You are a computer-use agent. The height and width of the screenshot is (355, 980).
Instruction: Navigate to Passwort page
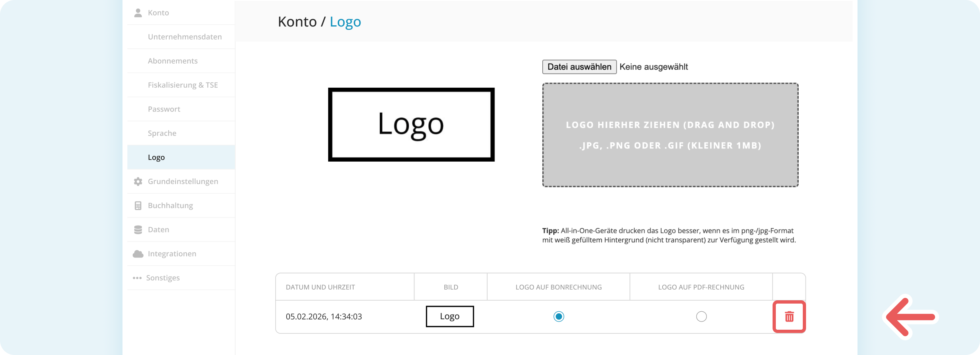click(164, 109)
